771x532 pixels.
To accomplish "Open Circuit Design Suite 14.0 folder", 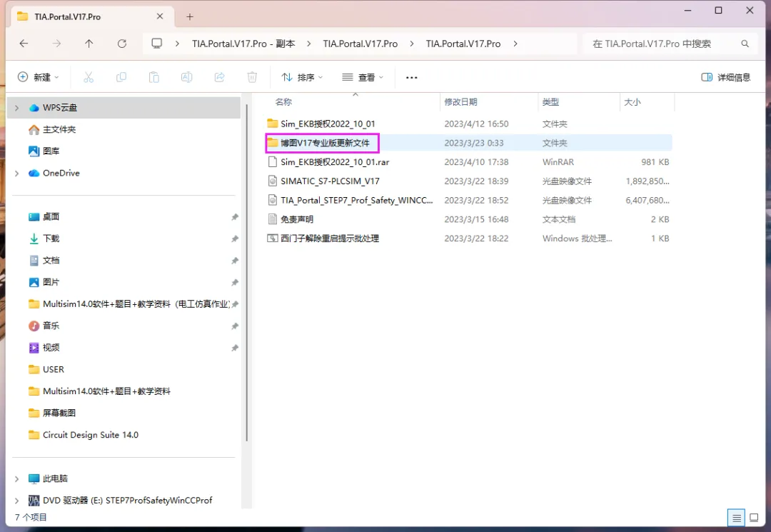I will (83, 435).
